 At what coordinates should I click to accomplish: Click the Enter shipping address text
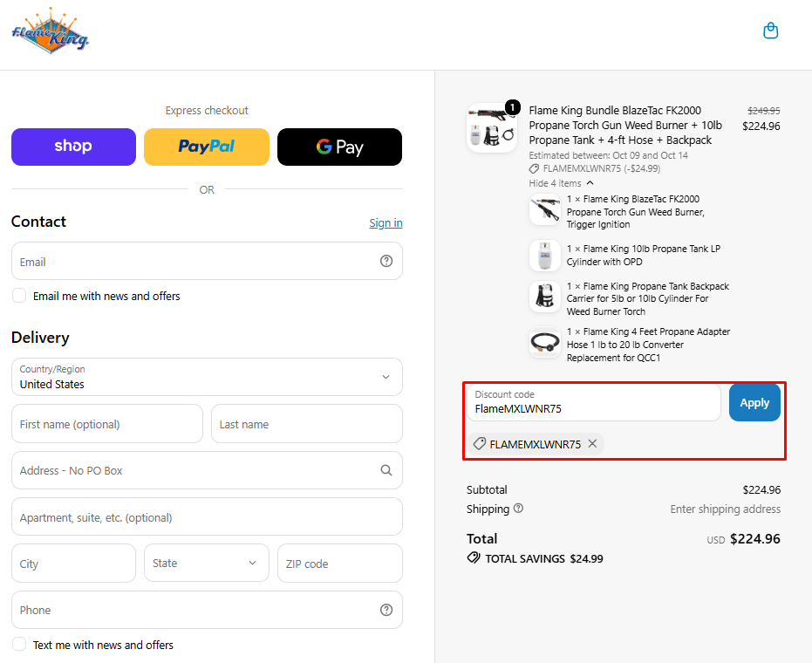[x=725, y=509]
